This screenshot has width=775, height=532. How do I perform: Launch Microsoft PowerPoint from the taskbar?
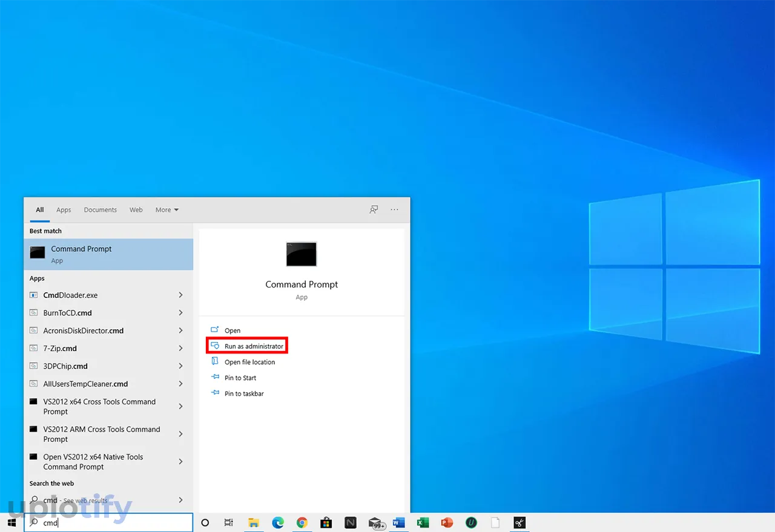point(447,522)
